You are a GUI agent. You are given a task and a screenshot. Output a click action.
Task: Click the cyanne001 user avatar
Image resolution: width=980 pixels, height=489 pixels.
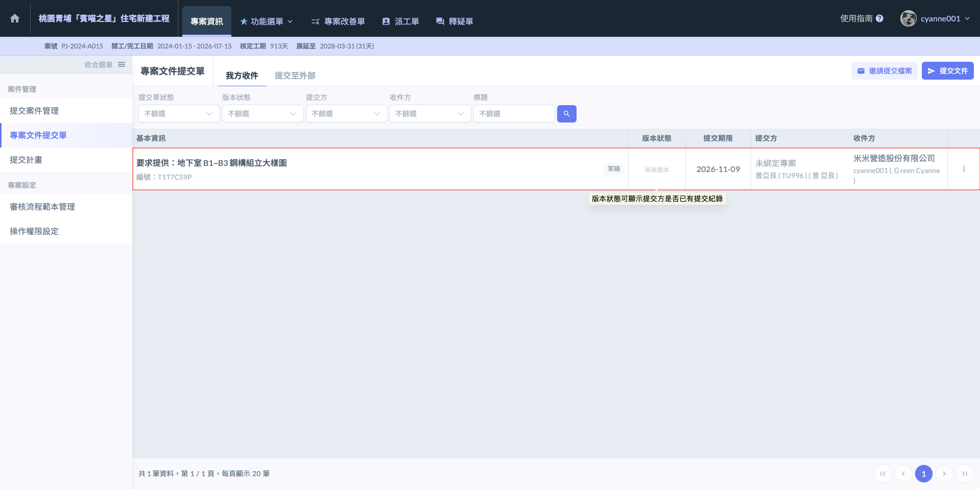coord(908,18)
